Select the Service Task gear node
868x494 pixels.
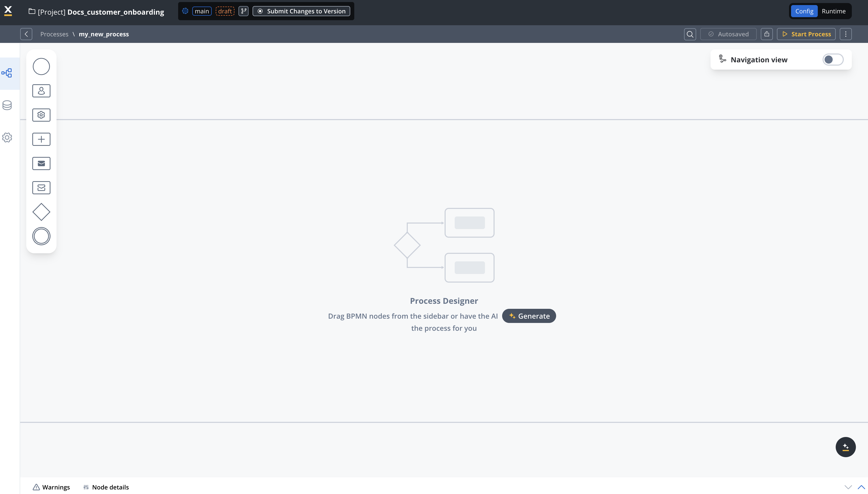[x=41, y=115]
